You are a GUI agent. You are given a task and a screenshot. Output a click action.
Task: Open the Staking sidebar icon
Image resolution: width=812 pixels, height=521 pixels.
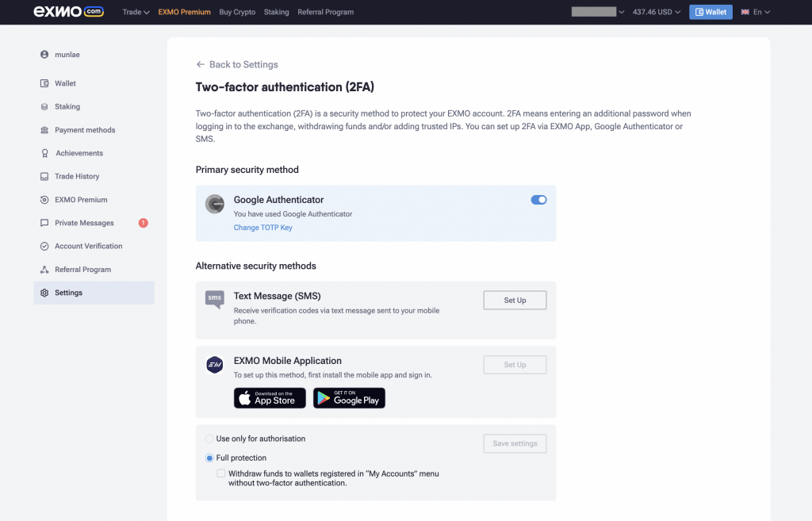(x=44, y=107)
